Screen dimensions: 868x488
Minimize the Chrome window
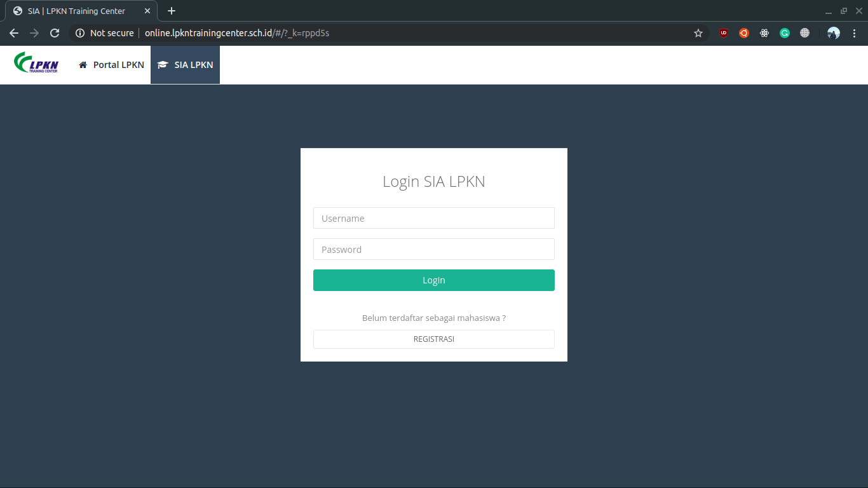tap(828, 11)
